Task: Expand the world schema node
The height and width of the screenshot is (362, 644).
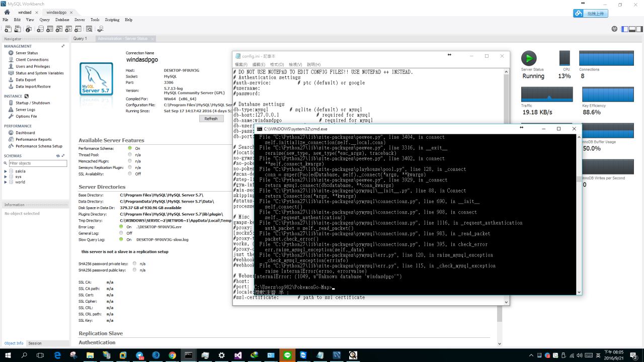Action: coord(6,182)
